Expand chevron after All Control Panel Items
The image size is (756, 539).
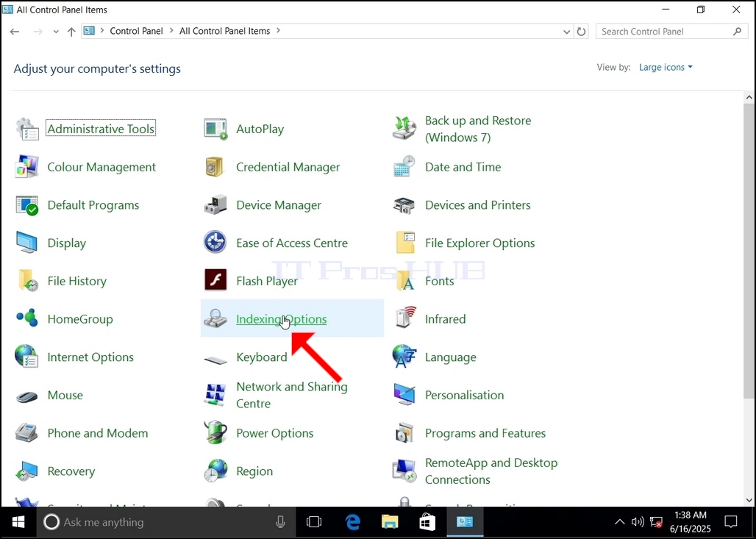coord(278,31)
